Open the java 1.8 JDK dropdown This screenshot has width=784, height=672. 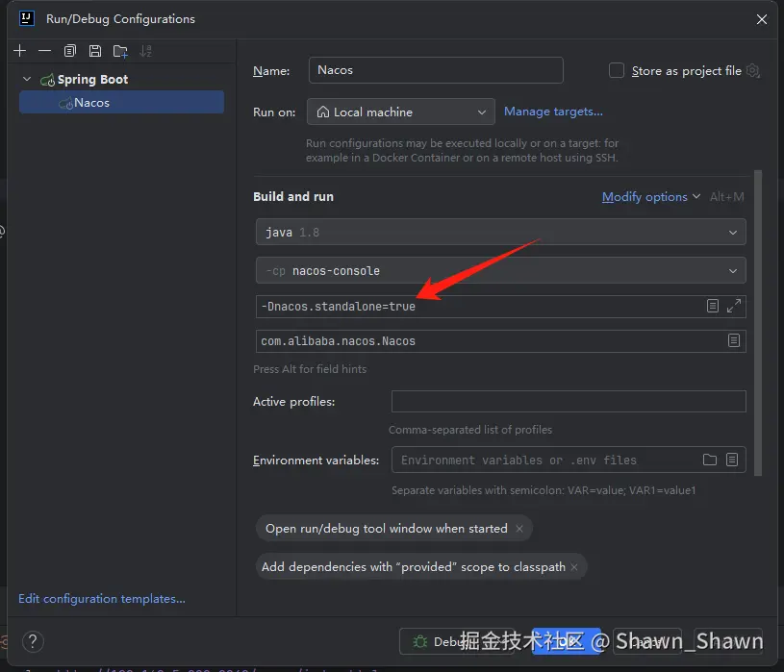501,233
